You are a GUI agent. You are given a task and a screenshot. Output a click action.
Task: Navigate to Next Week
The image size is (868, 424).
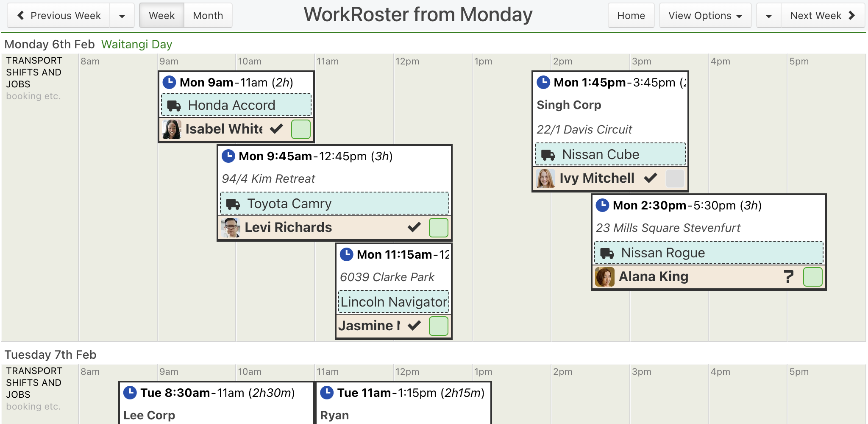[823, 16]
